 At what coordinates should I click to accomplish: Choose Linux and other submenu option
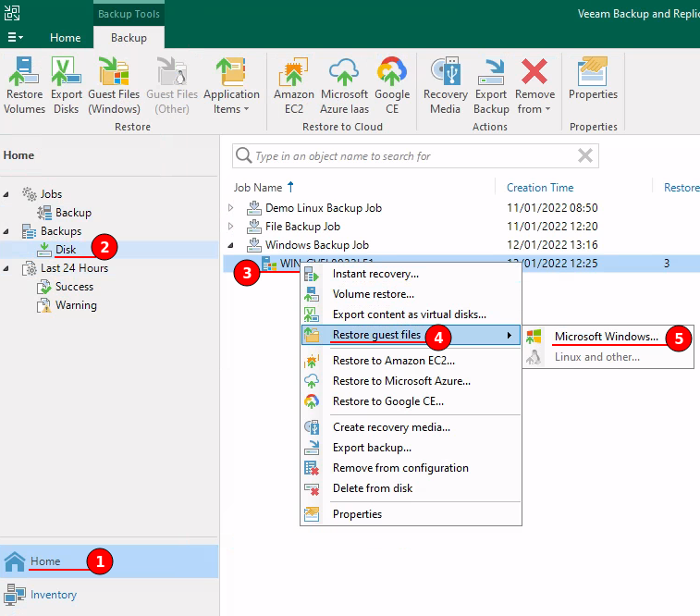click(608, 357)
